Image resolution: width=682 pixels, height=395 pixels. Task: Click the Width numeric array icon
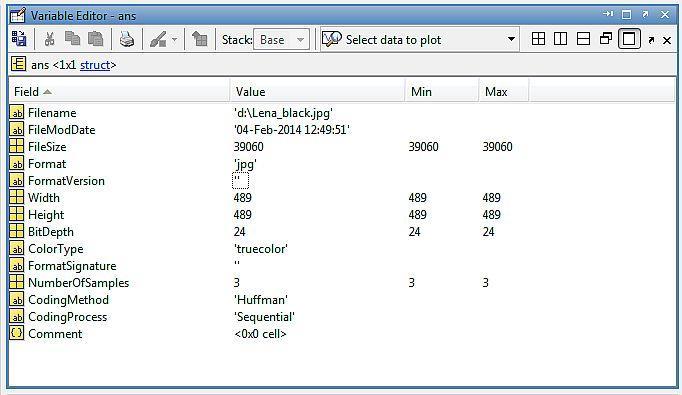point(17,197)
